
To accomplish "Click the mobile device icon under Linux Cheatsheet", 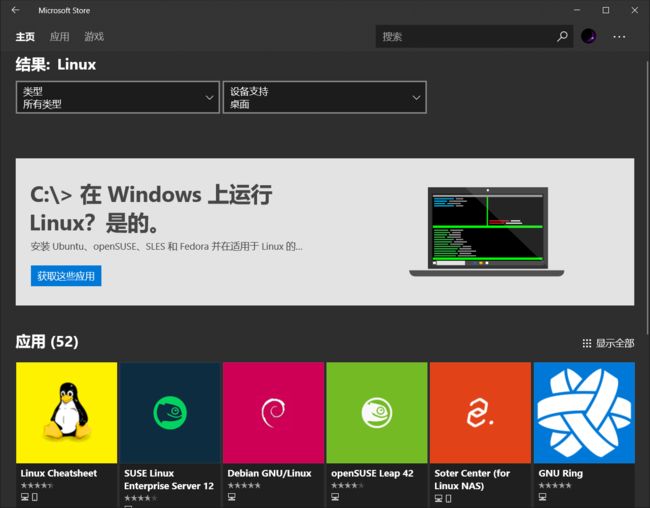I will 35,497.
